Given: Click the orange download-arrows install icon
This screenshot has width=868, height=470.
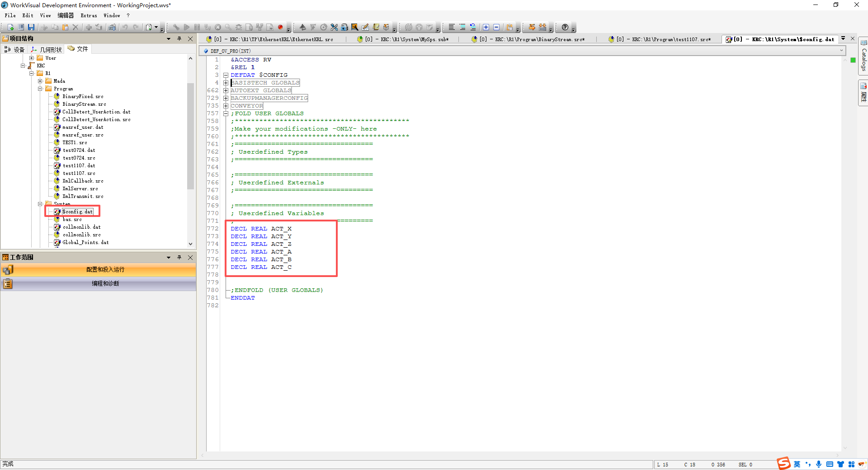Looking at the screenshot, I should tap(542, 28).
